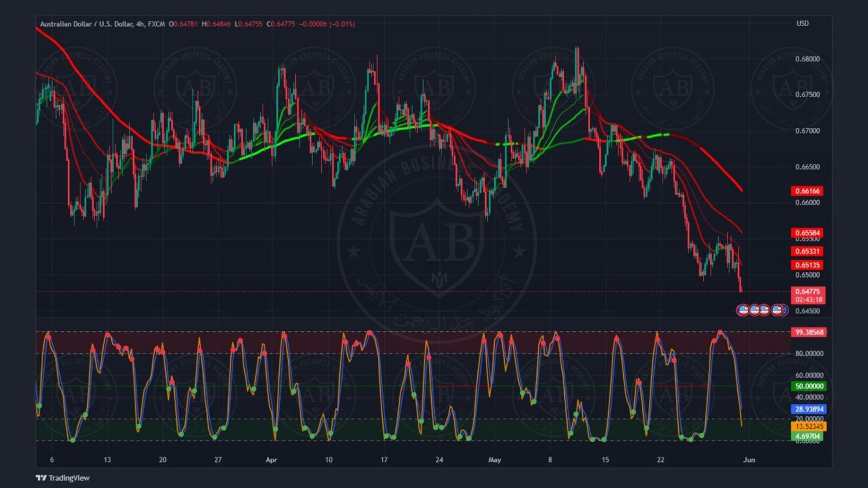Click the current price 0.64775 countdown label
This screenshot has width=868, height=488.
point(808,295)
